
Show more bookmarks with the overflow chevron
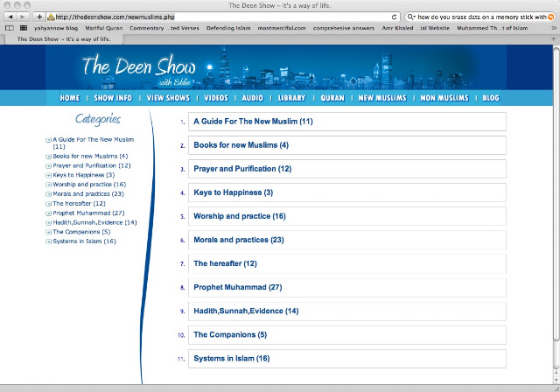click(554, 28)
